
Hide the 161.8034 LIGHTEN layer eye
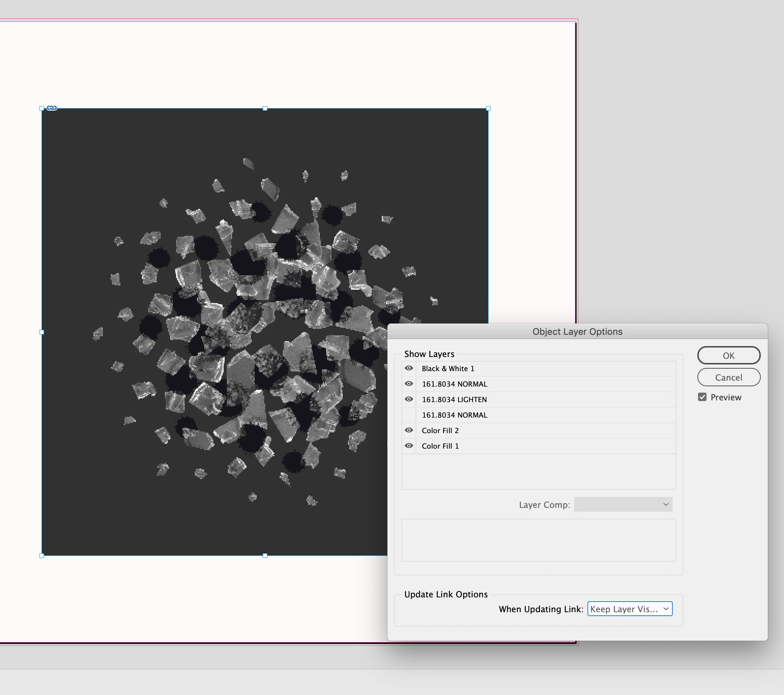pyautogui.click(x=409, y=399)
